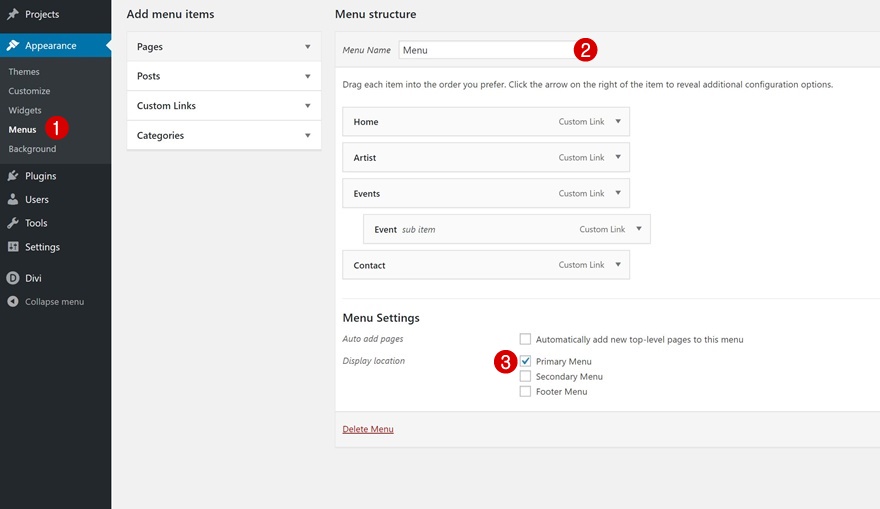Image resolution: width=880 pixels, height=509 pixels.
Task: Tick the Footer Menu checkbox
Action: (525, 392)
